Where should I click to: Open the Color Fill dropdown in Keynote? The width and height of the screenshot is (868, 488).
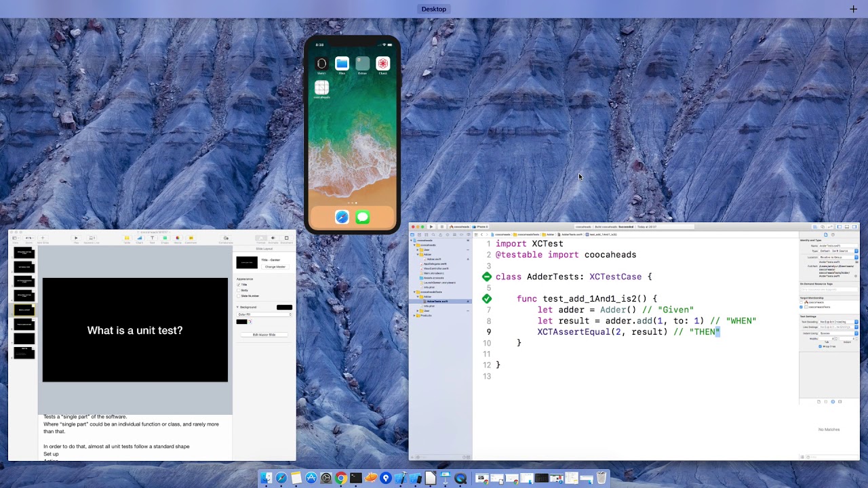click(x=264, y=314)
